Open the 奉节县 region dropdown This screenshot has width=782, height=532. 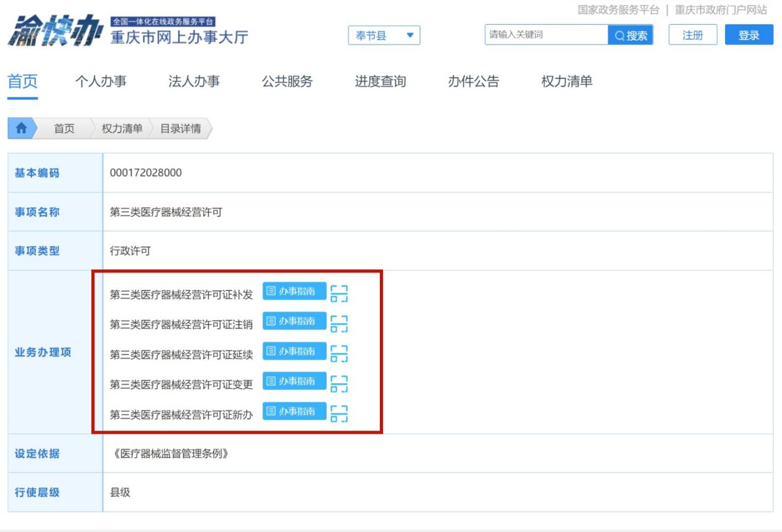[x=384, y=36]
